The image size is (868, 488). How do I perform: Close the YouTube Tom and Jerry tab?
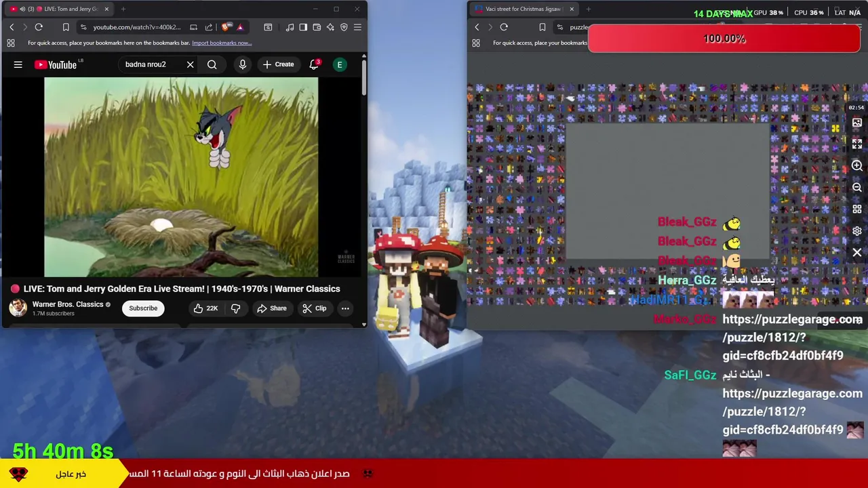point(106,9)
